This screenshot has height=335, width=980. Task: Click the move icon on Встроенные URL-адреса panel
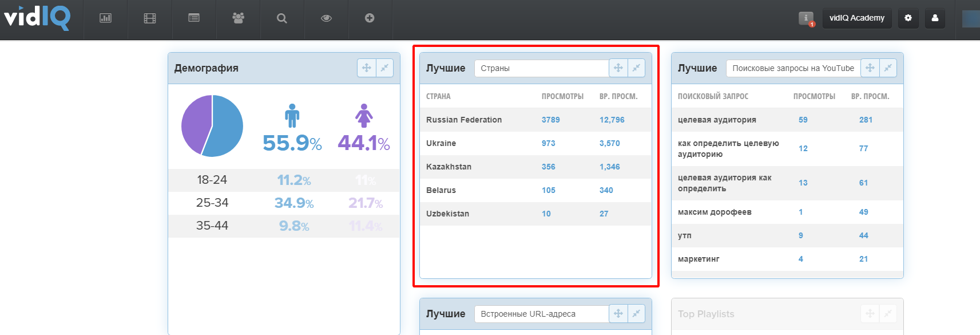pyautogui.click(x=618, y=313)
